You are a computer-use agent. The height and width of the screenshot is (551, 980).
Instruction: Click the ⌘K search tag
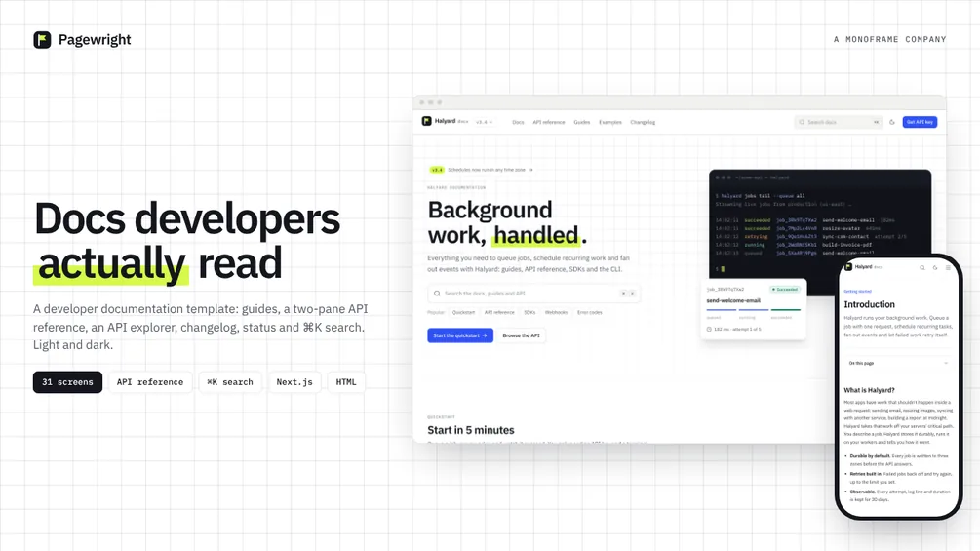point(230,382)
